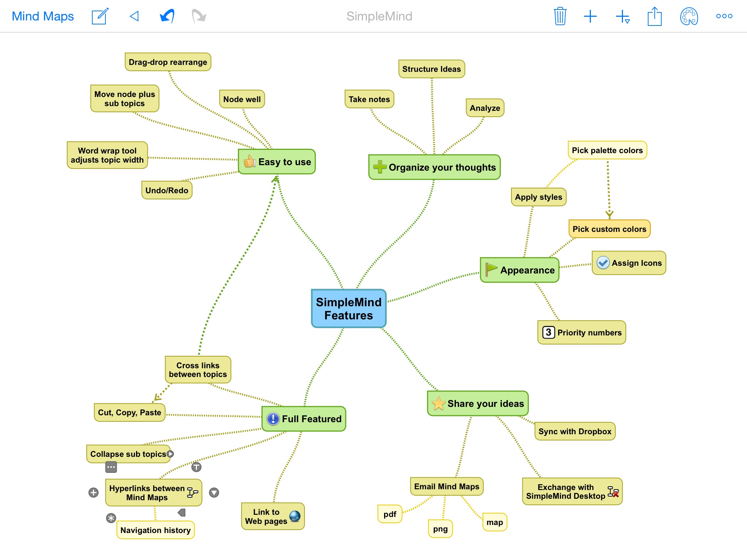Undo the last action
This screenshot has height=560, width=747.
pos(167,16)
